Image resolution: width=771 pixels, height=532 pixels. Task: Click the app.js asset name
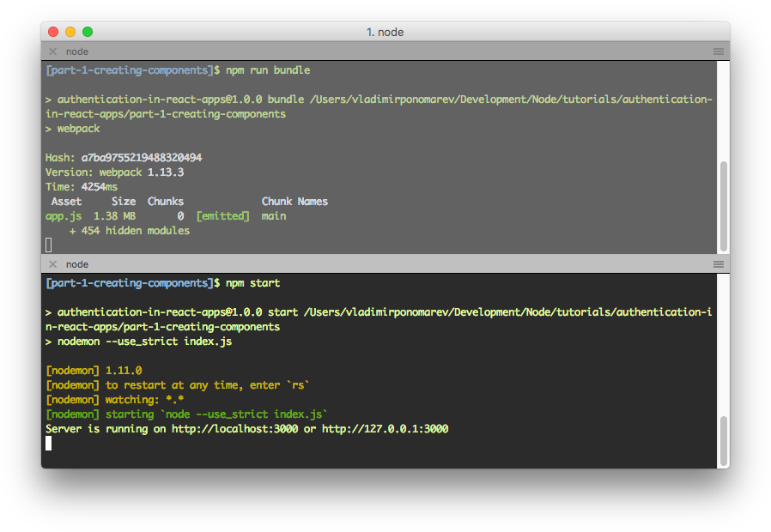64,216
